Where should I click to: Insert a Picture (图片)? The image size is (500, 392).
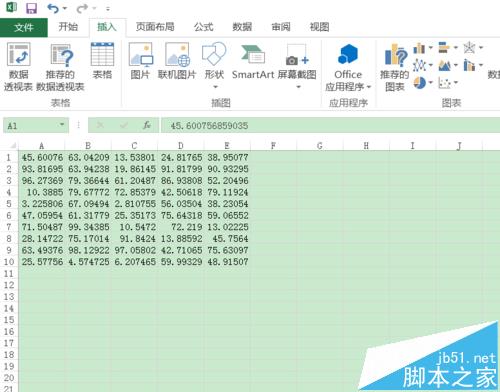coord(140,61)
